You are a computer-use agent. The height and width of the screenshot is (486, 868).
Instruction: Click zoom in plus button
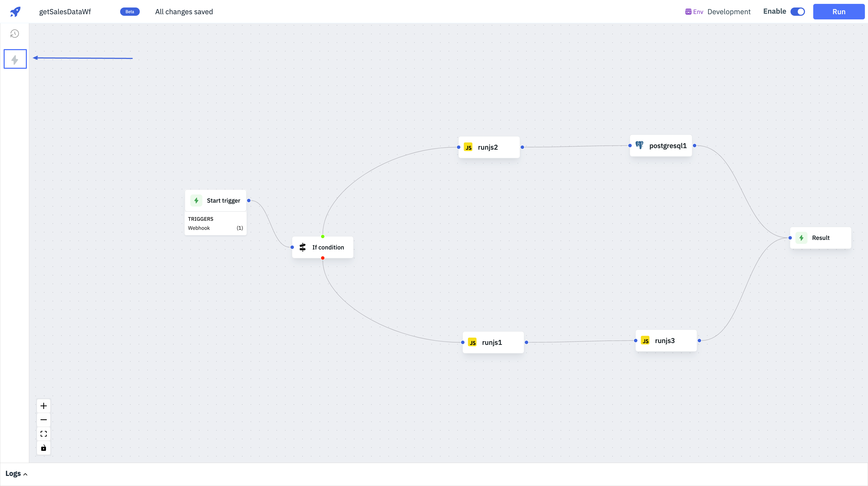(x=43, y=406)
